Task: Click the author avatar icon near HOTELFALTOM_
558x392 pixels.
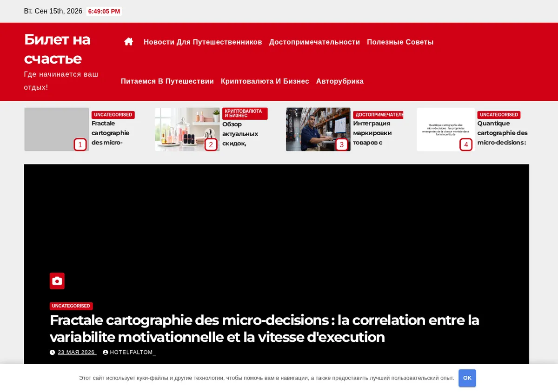Action: point(106,353)
